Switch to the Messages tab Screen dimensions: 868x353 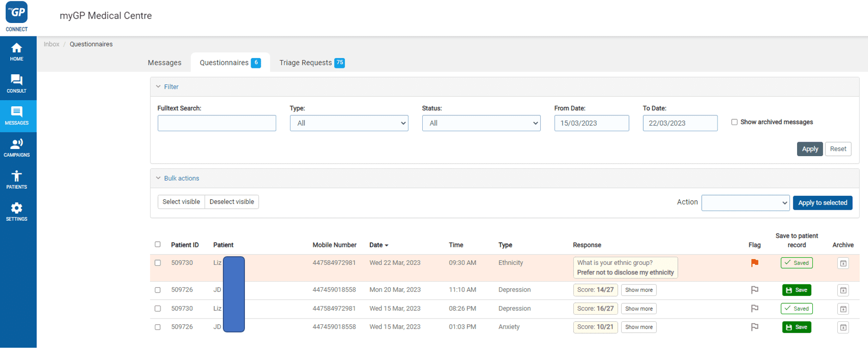click(164, 63)
